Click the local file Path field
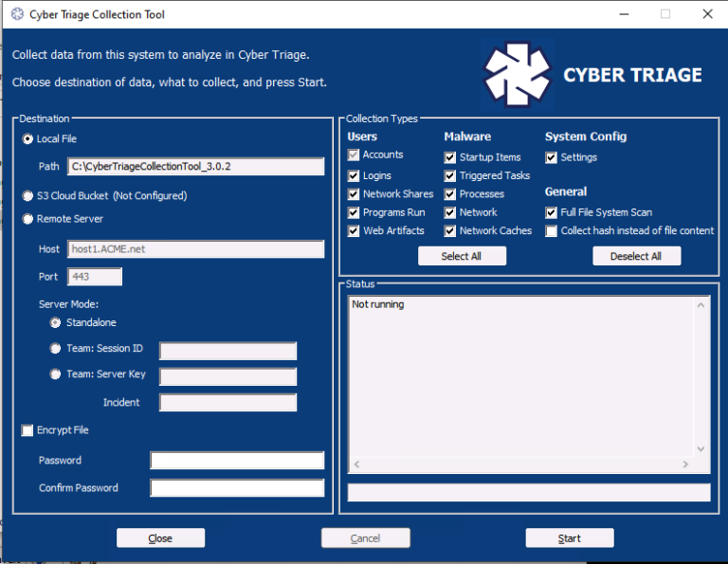This screenshot has width=728, height=564. (x=195, y=167)
